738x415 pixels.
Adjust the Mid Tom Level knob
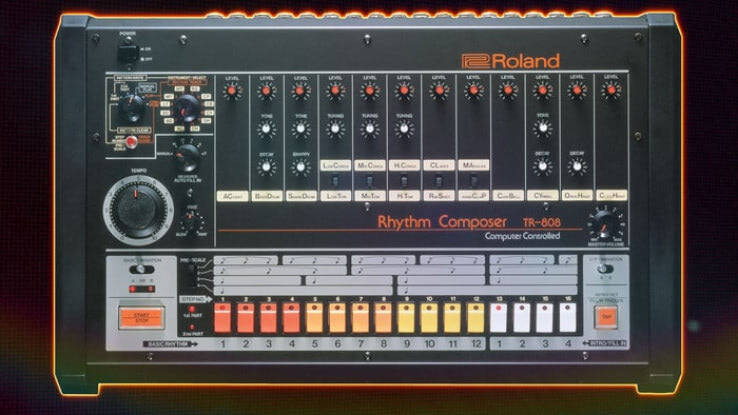[x=370, y=90]
